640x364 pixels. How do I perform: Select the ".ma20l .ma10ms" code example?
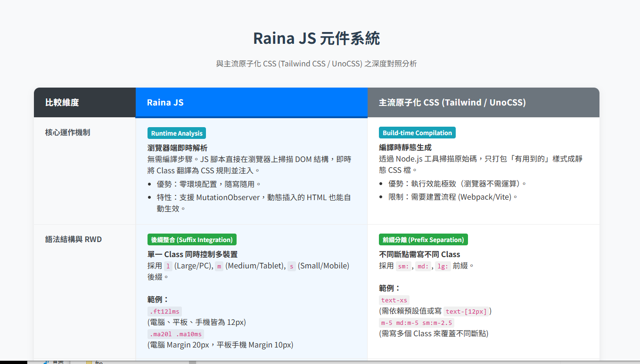pyautogui.click(x=176, y=334)
